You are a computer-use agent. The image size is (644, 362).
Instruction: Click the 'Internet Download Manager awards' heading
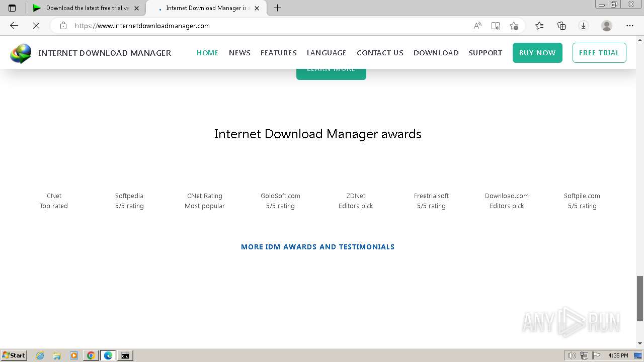pos(317,134)
